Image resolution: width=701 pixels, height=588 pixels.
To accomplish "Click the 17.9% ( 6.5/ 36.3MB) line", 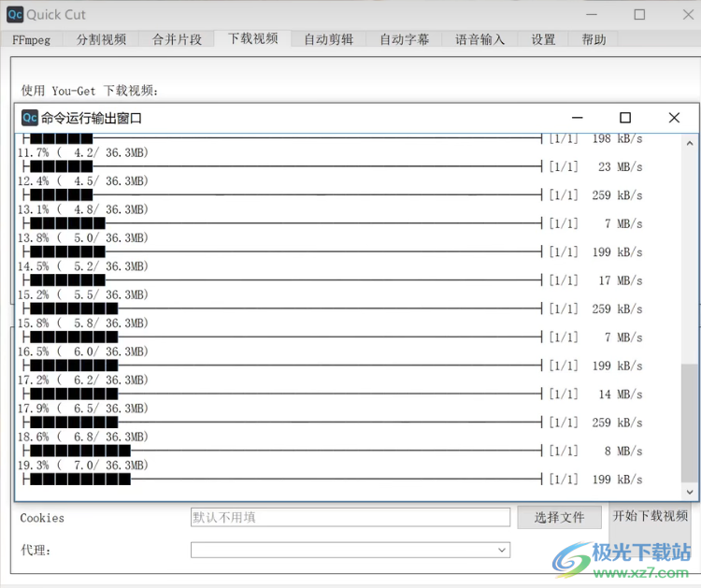I will [82, 409].
